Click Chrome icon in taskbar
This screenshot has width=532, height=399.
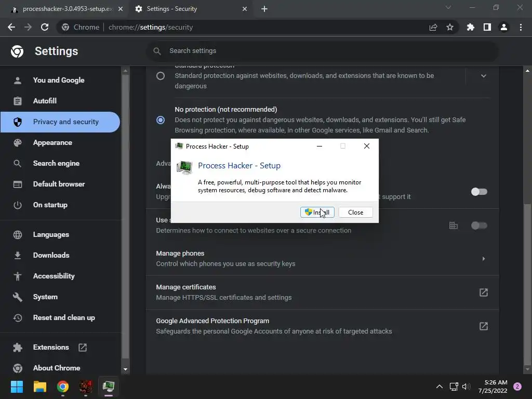pyautogui.click(x=63, y=387)
